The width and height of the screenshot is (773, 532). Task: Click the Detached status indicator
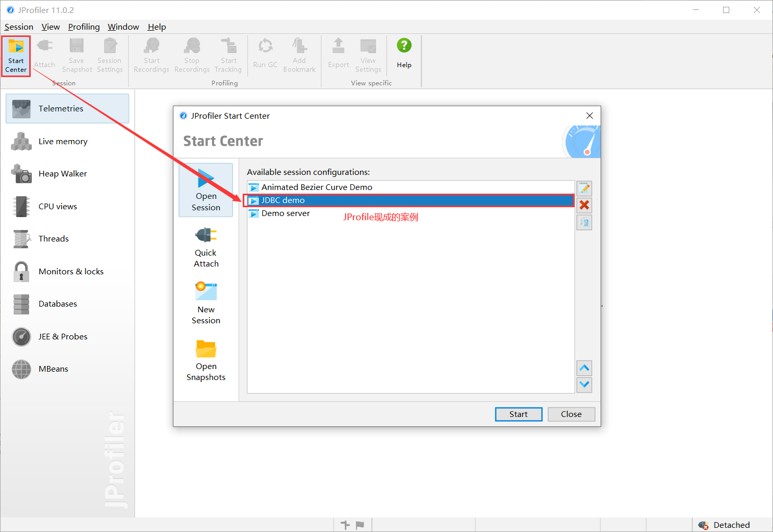tap(725, 525)
